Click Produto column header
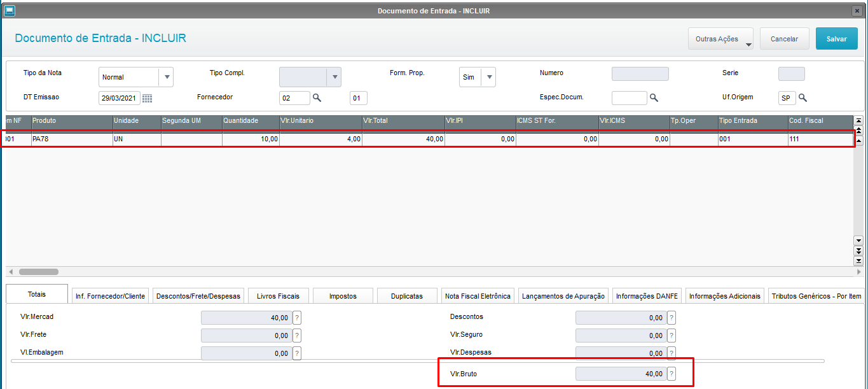The image size is (868, 389). point(72,120)
